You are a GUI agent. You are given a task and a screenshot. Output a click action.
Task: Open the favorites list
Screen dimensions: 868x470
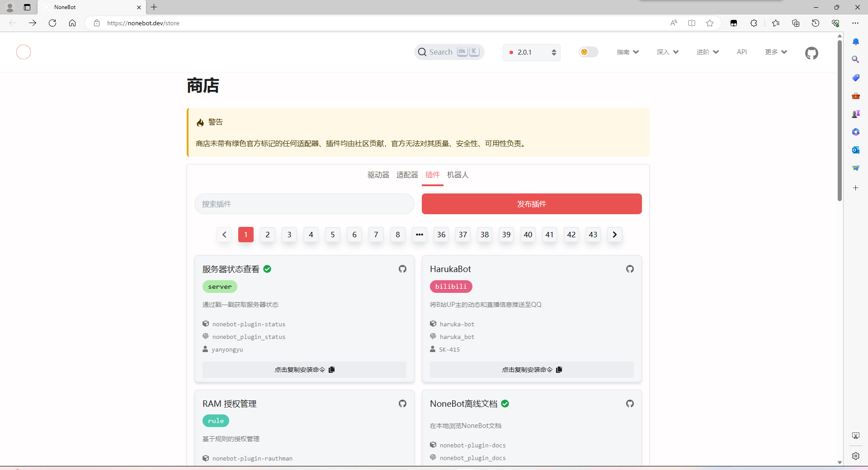click(776, 23)
